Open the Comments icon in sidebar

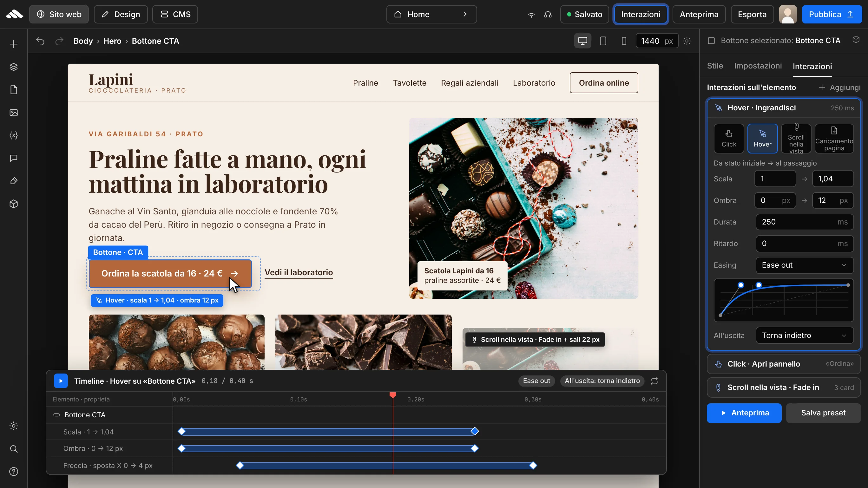(14, 158)
